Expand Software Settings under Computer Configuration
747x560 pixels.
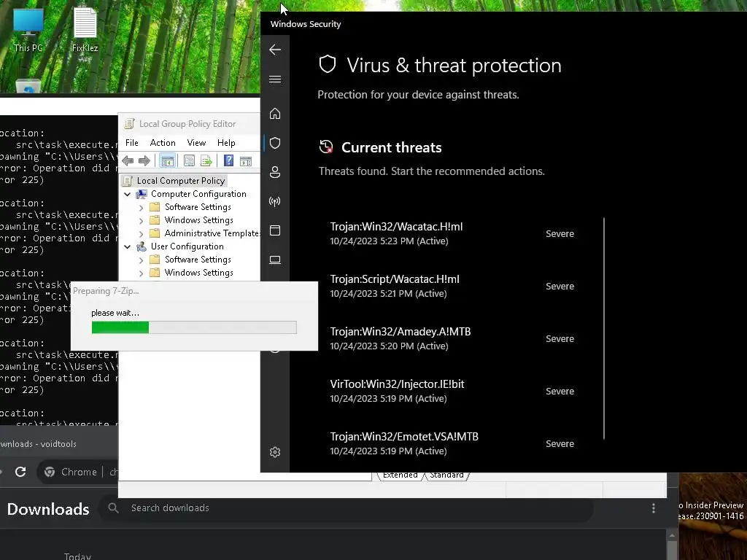tap(141, 208)
